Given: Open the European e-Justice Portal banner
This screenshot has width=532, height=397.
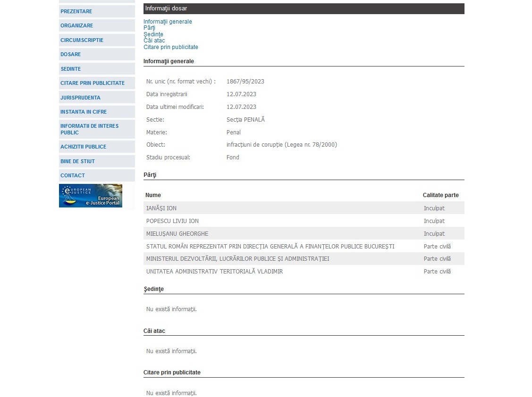Looking at the screenshot, I should (91, 196).
